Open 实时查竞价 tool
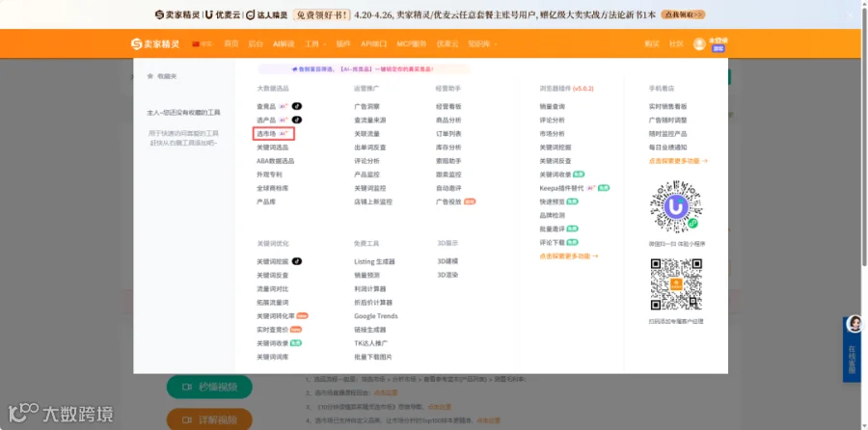The image size is (868, 430). point(272,330)
